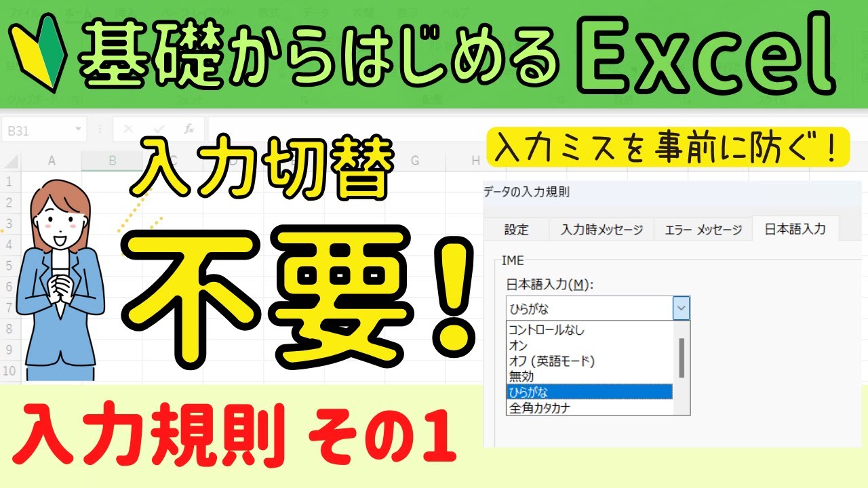Choose 全角カタカナ in the list
This screenshot has width=868, height=488.
coord(589,407)
